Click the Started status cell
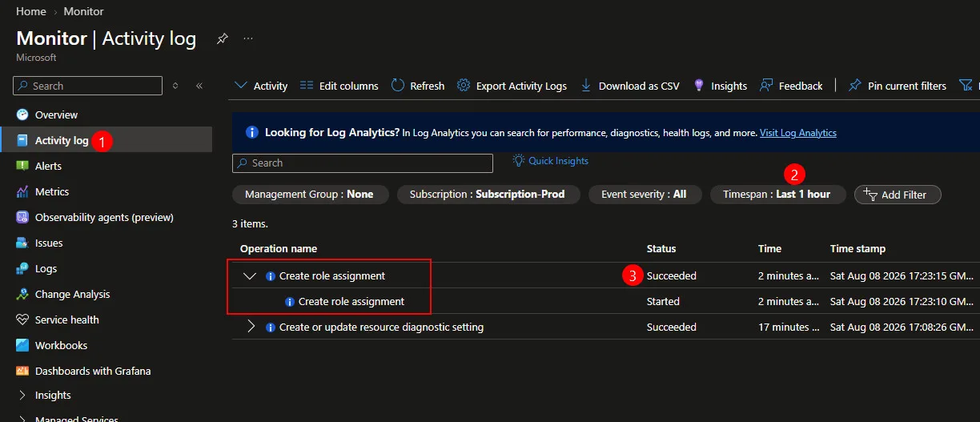This screenshot has width=980, height=422. tap(663, 301)
